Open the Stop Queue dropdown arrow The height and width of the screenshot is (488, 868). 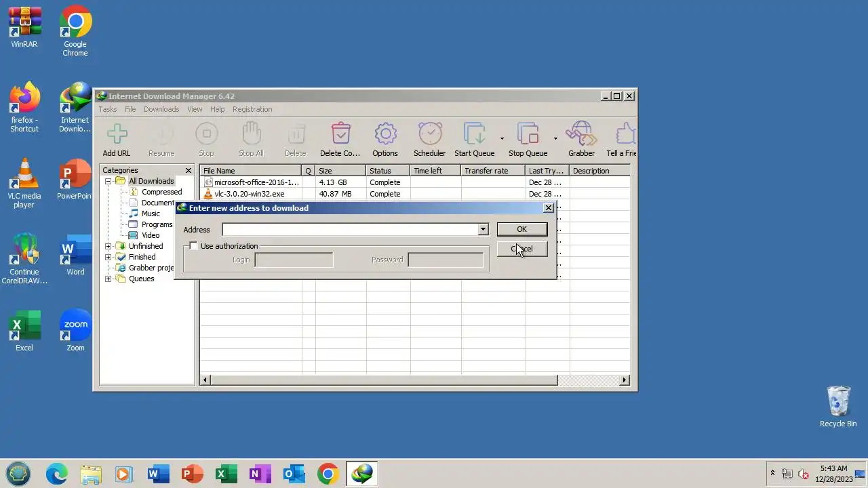click(555, 138)
